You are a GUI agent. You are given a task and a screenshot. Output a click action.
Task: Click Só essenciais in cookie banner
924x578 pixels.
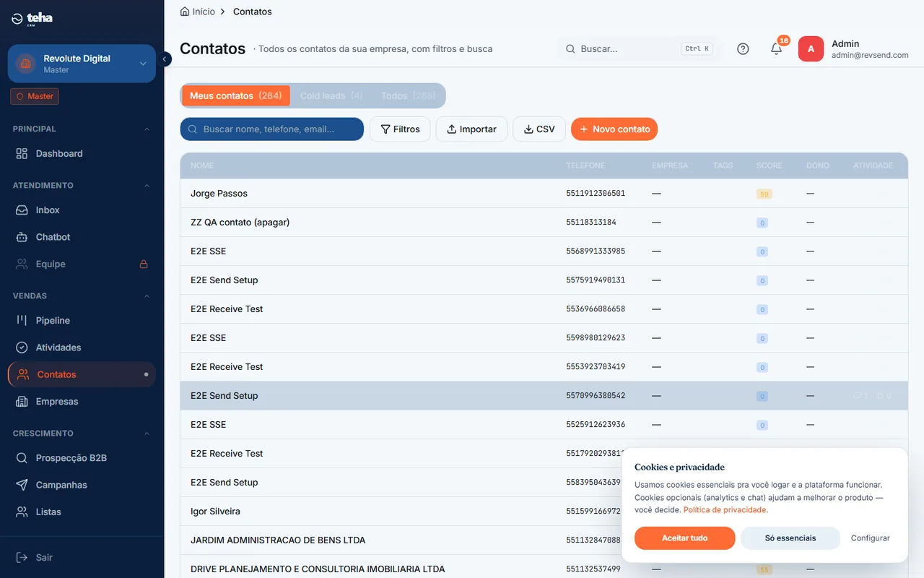790,538
